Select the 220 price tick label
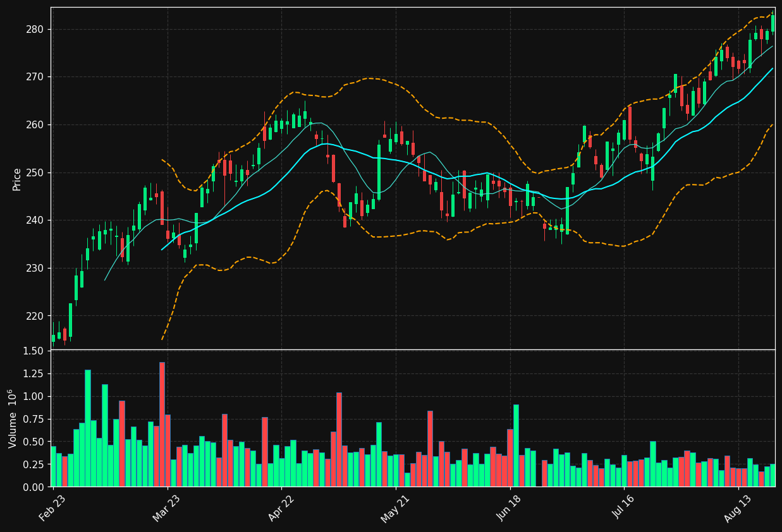The image size is (782, 532). point(35,316)
